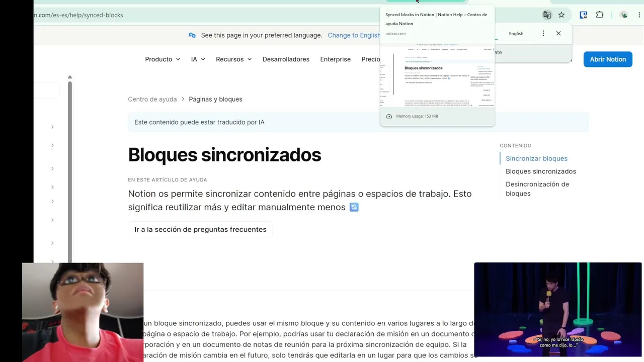The height and width of the screenshot is (362, 644).
Task: Jump to Sincronizar bloques in contents
Action: (x=536, y=158)
